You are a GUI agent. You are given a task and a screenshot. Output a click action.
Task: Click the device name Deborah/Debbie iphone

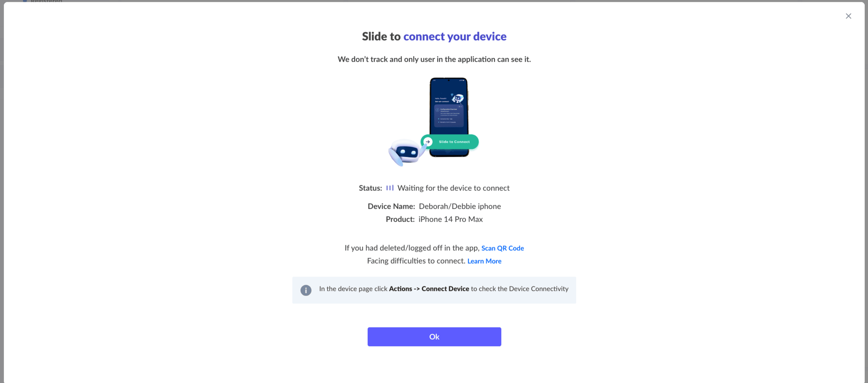[x=460, y=206]
